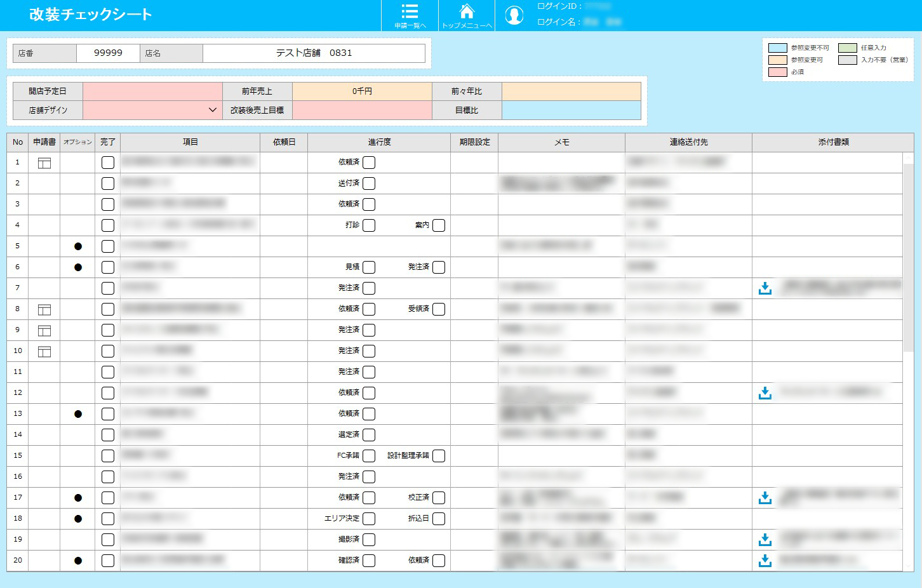Screen dimensions: 922x588
Task: Enable 設計監理承諾 checkbox in row 15
Action: 439,456
